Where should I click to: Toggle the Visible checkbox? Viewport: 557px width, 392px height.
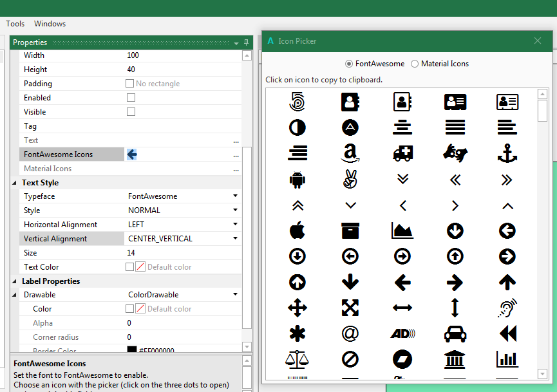[x=131, y=112]
